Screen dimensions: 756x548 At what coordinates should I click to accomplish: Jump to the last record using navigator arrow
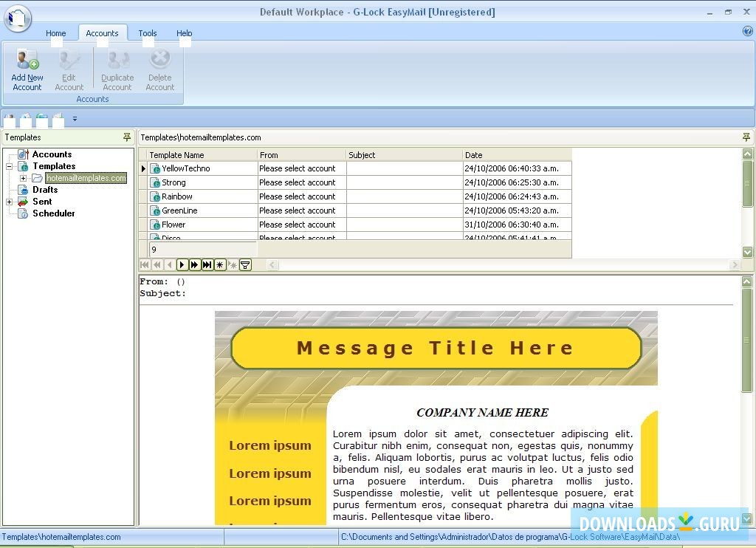(207, 264)
